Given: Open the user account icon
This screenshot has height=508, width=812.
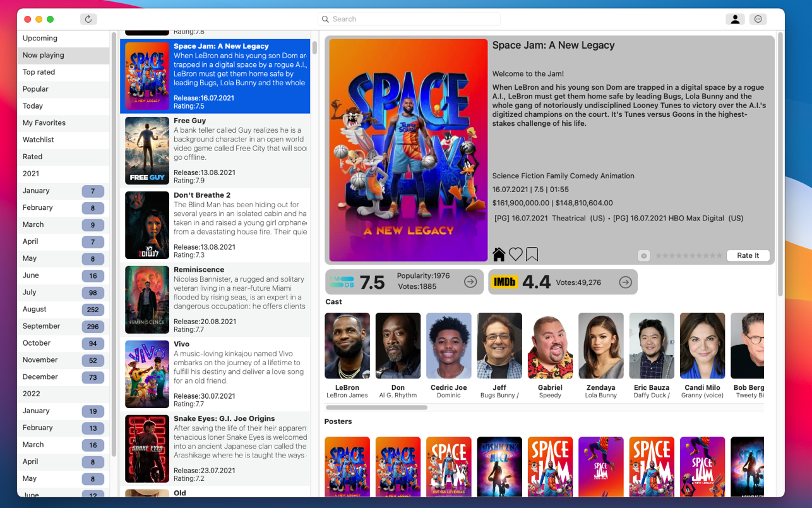Looking at the screenshot, I should (x=735, y=19).
